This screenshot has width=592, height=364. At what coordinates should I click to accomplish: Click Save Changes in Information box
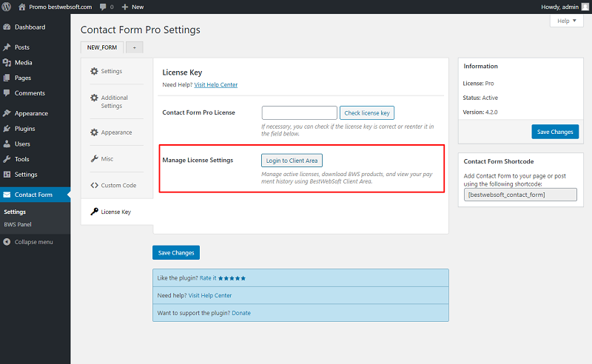(x=555, y=132)
